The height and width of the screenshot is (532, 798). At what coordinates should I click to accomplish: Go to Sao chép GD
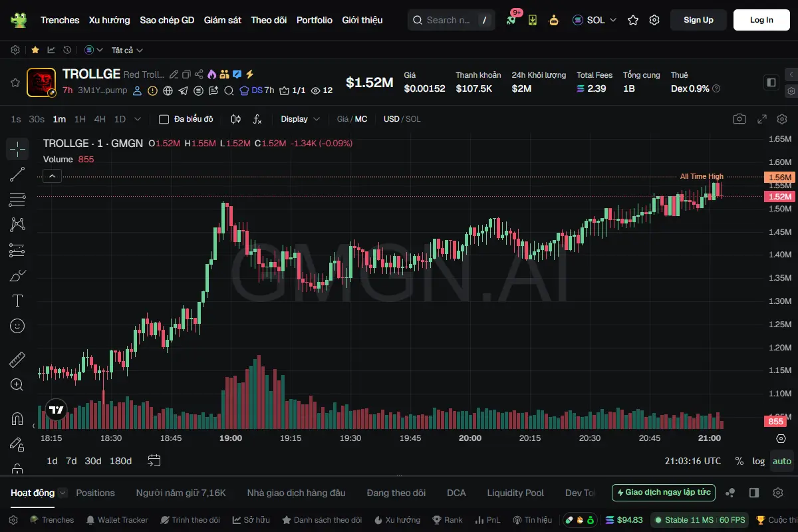tap(167, 20)
